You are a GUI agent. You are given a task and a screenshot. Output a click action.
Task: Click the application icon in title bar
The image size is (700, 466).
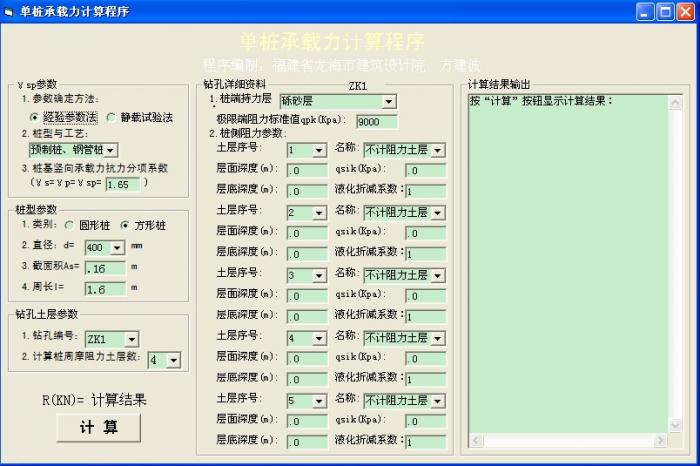pyautogui.click(x=10, y=11)
